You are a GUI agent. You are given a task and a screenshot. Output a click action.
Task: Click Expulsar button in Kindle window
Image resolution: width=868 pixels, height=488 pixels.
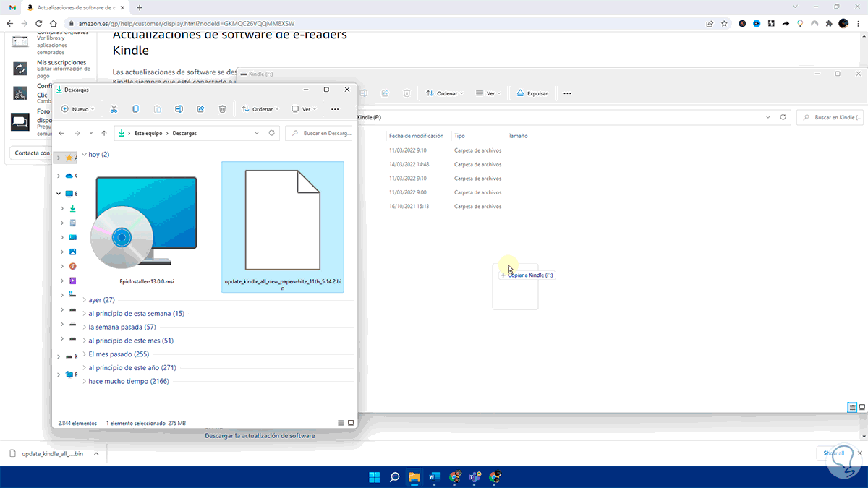click(532, 93)
